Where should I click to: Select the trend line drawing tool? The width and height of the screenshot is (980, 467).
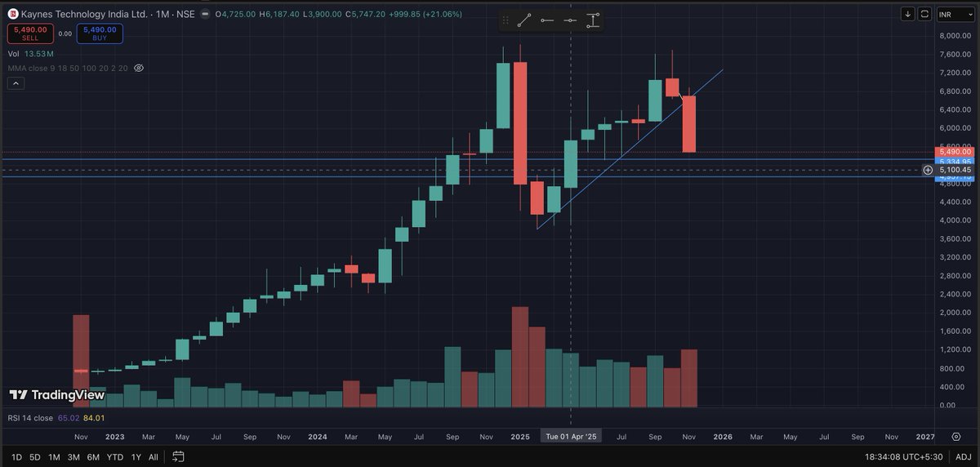tap(524, 20)
